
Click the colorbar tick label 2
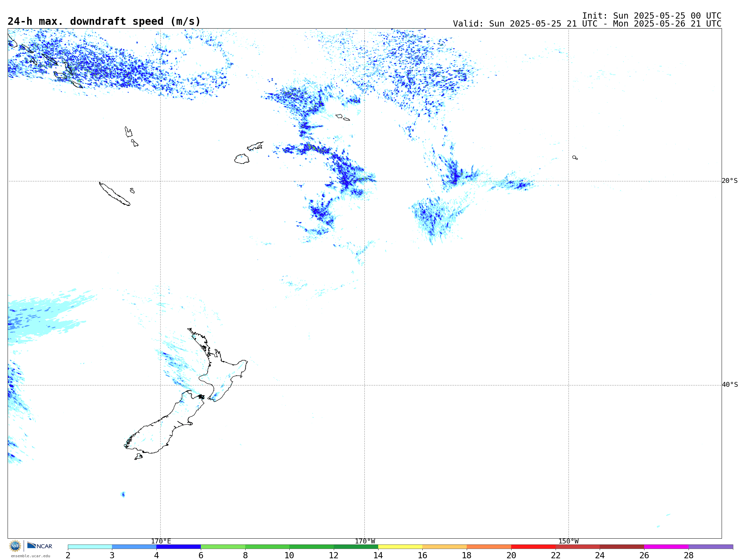[x=68, y=555]
